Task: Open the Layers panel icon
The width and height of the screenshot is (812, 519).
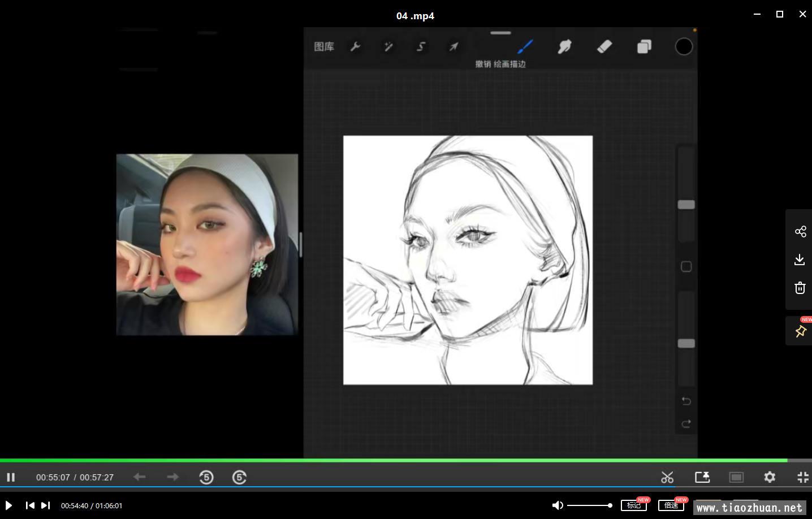Action: [644, 47]
